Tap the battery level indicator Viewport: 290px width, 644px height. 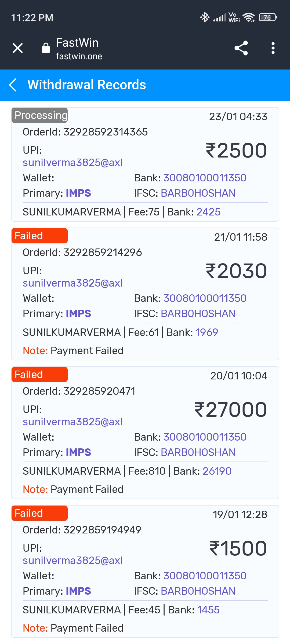268,17
